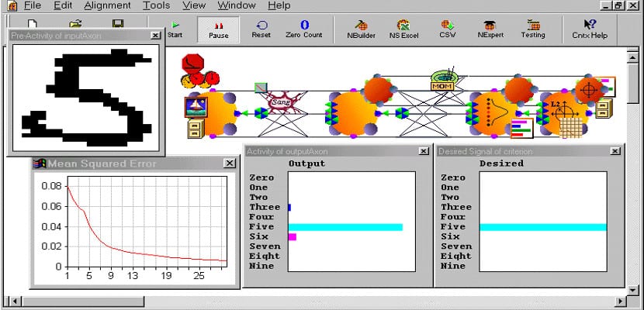Screen dimensions: 644x310
Task: Select the Sang synapse icon
Action: [282, 102]
